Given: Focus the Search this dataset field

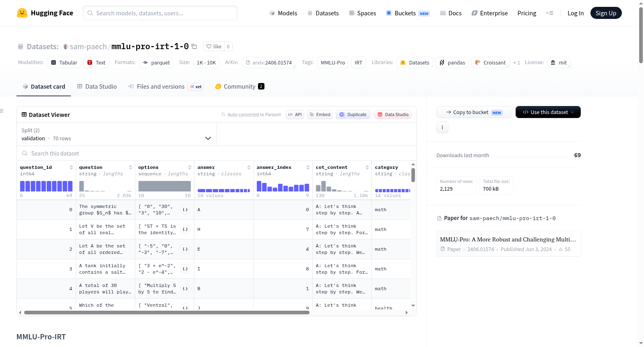Looking at the screenshot, I should click(217, 153).
